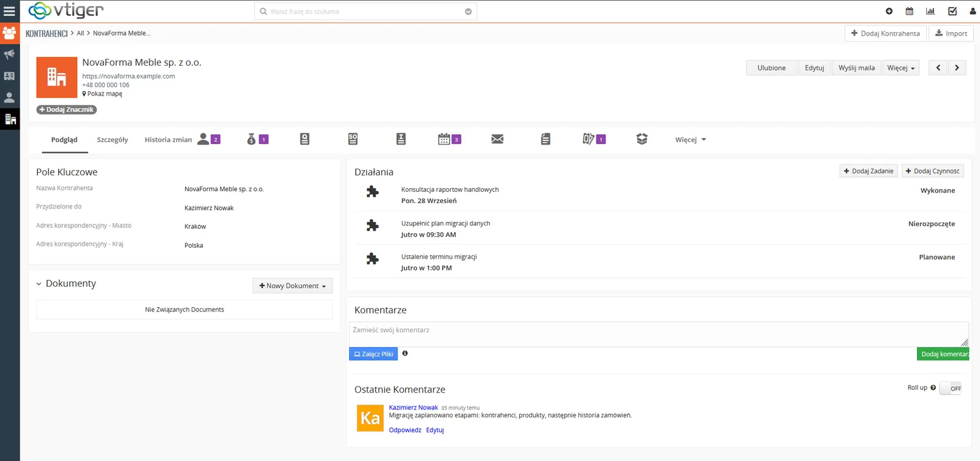Viewport: 980px width, 461px height.
Task: Collapse the Dokumenty section chevron
Action: (x=39, y=284)
